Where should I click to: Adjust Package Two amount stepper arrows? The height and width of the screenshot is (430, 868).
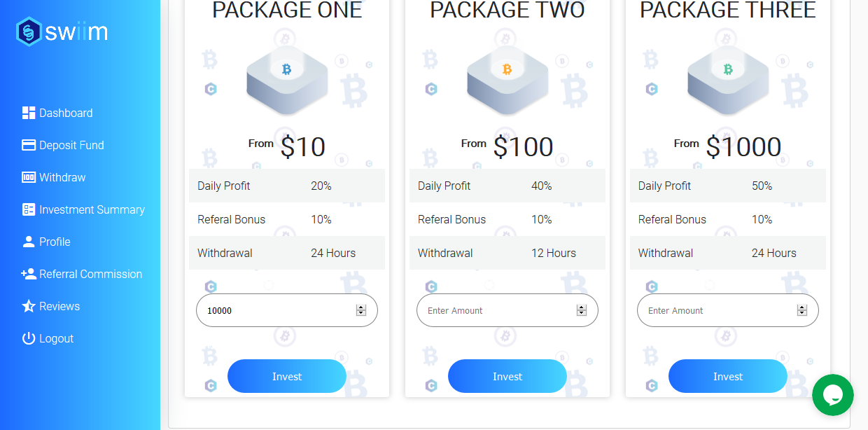[582, 310]
